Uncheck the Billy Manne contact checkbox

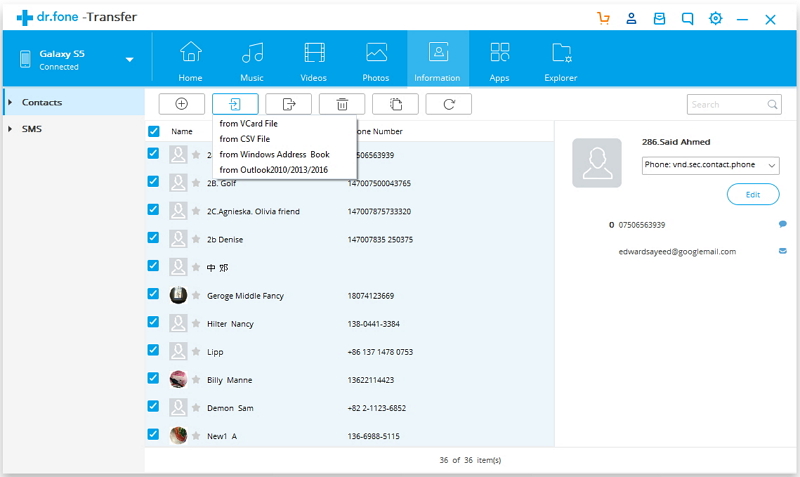[153, 378]
